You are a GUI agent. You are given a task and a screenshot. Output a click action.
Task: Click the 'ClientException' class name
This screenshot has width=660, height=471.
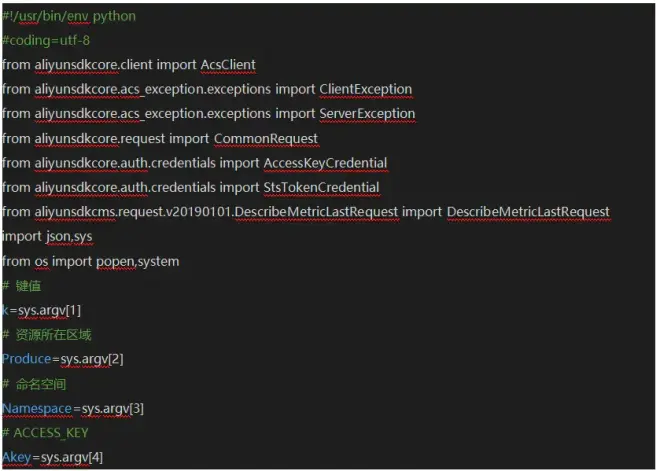[x=365, y=89]
